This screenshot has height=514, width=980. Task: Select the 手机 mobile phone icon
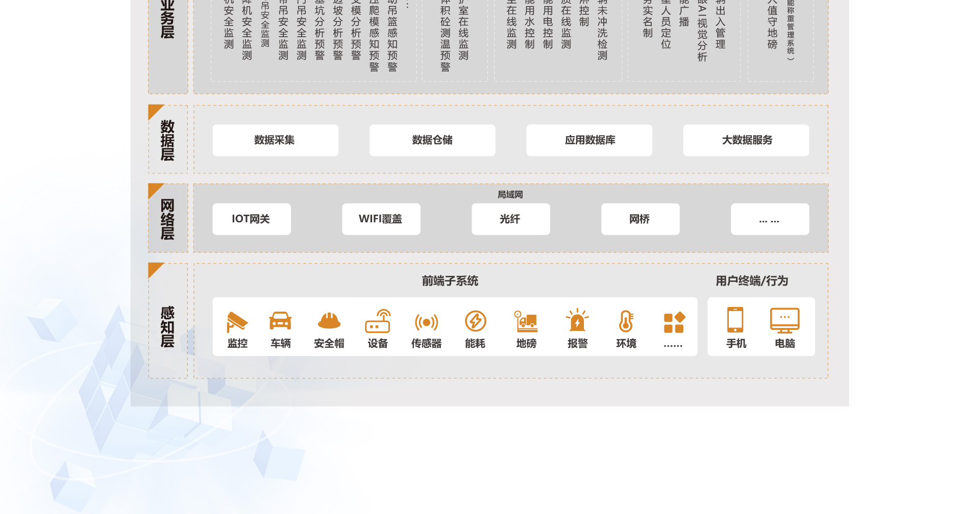(x=736, y=320)
